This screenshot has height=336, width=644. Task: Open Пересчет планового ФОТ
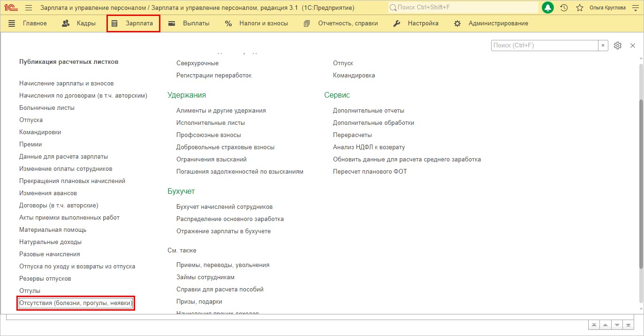pos(370,171)
